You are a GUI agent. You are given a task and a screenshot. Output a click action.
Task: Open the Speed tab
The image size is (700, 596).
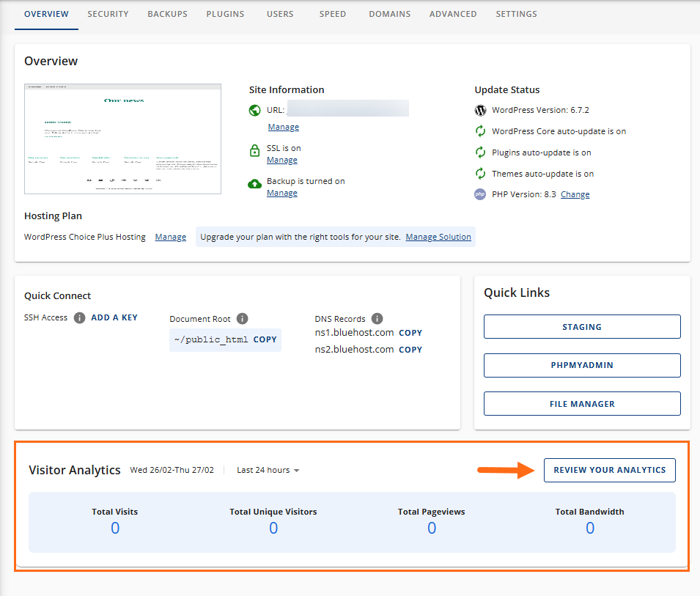[x=333, y=14]
